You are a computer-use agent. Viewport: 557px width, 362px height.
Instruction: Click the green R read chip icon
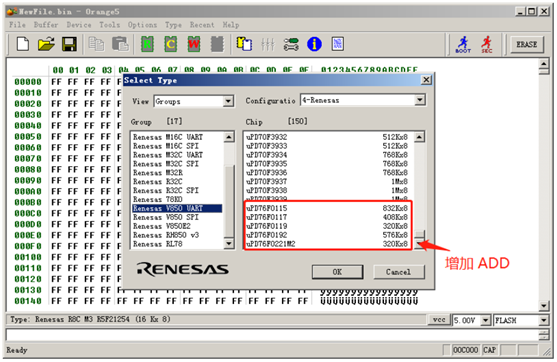[147, 44]
